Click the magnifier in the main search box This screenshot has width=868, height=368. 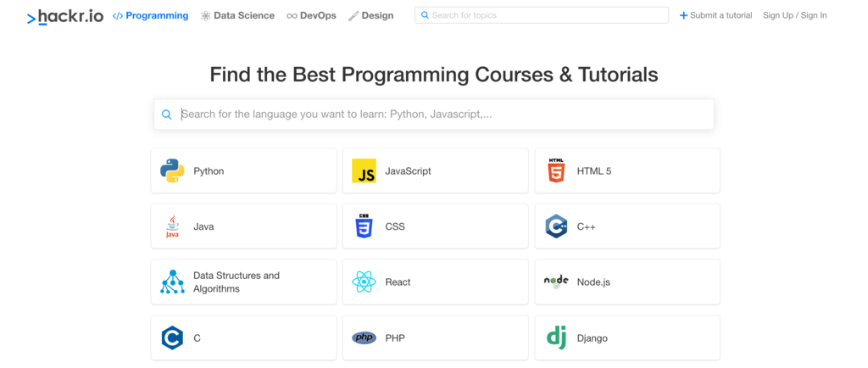point(167,114)
